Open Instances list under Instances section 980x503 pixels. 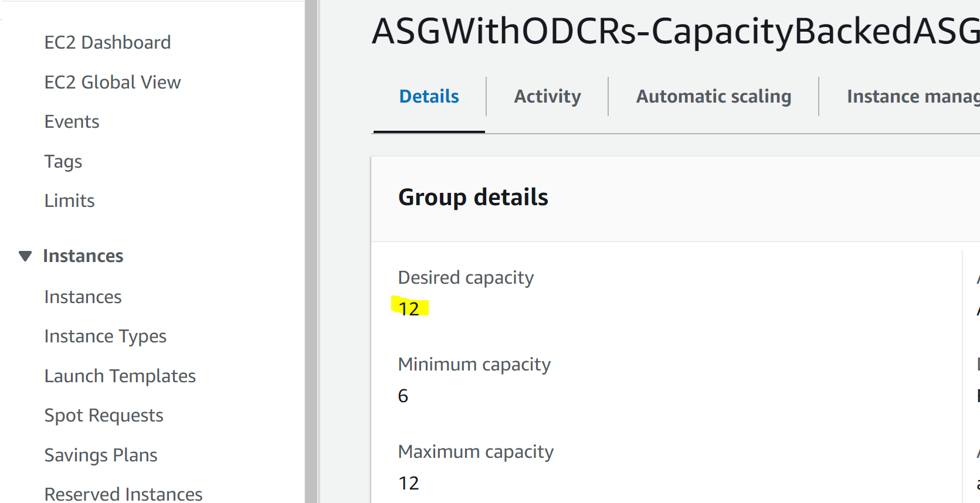pos(83,297)
